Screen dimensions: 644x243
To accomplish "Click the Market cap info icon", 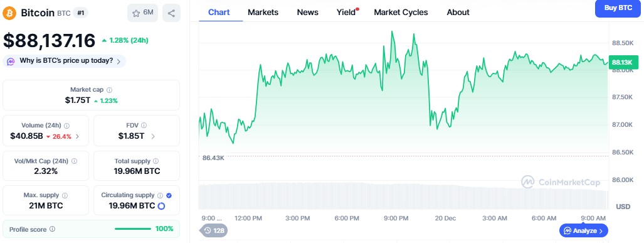I will tap(109, 90).
